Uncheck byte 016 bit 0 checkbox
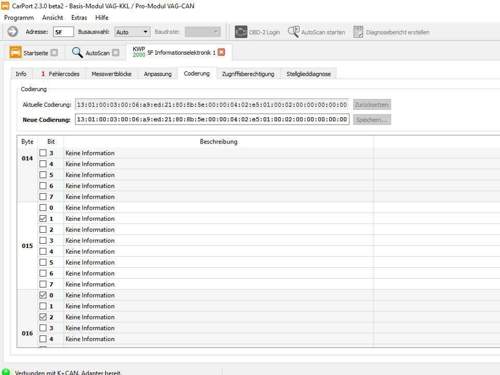Viewport: 500px width, 375px height. point(43,295)
